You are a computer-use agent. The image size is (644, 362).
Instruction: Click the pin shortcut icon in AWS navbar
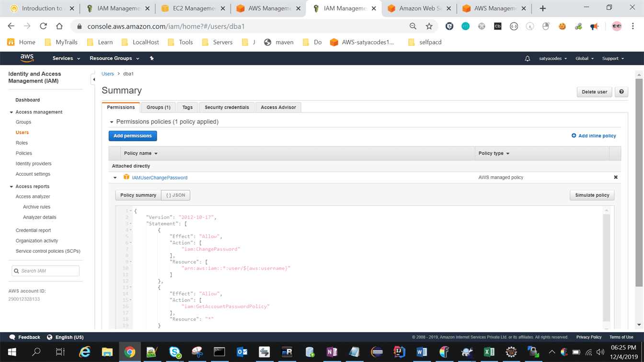[x=152, y=58]
